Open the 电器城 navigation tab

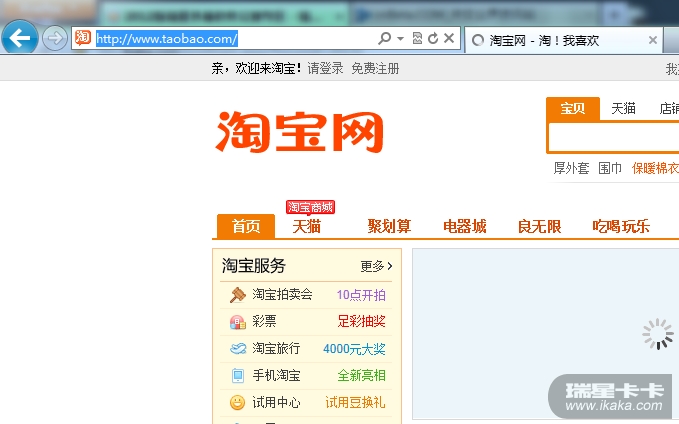(465, 226)
